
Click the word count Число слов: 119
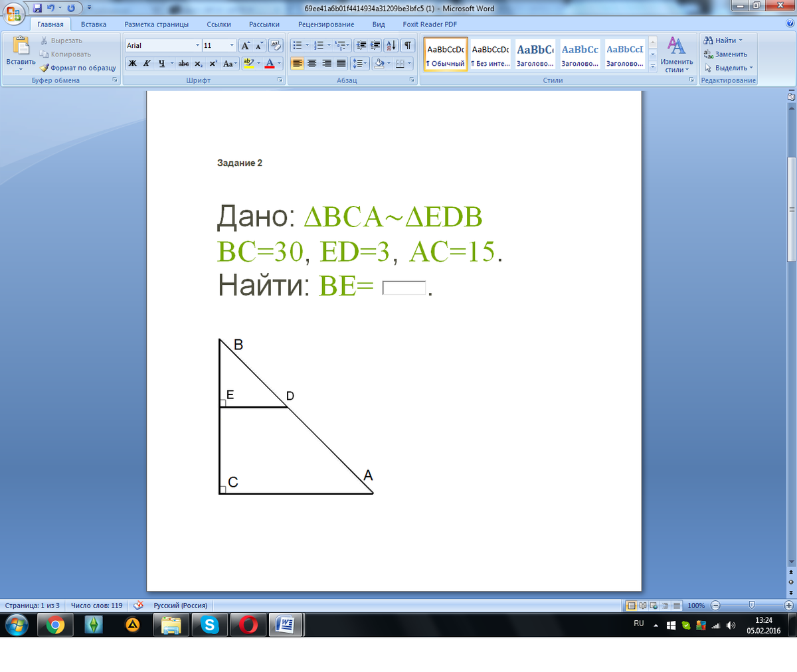pos(97,606)
